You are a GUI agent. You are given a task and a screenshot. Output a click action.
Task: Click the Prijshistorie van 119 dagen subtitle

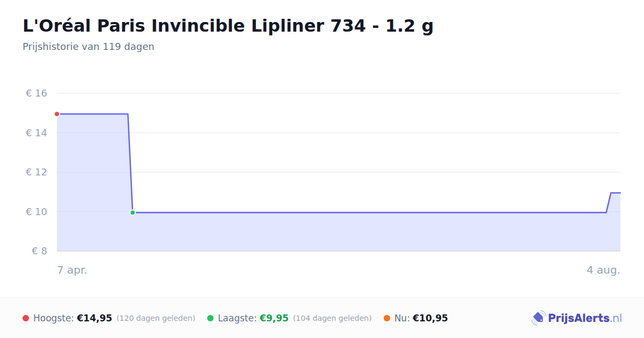point(89,47)
